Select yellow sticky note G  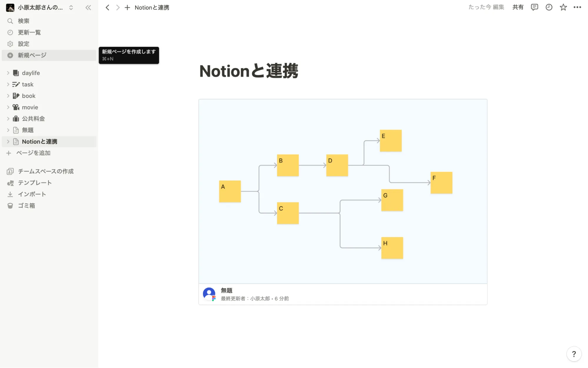(x=392, y=200)
